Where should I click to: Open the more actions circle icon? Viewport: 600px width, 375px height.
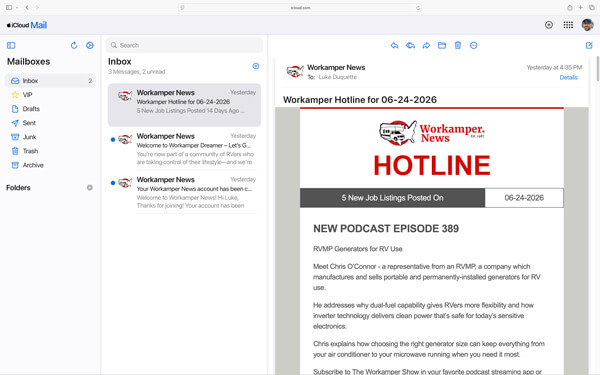(x=474, y=46)
